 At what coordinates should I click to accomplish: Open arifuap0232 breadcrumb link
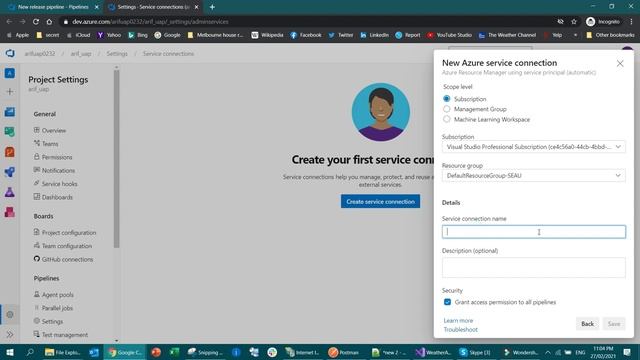point(40,53)
